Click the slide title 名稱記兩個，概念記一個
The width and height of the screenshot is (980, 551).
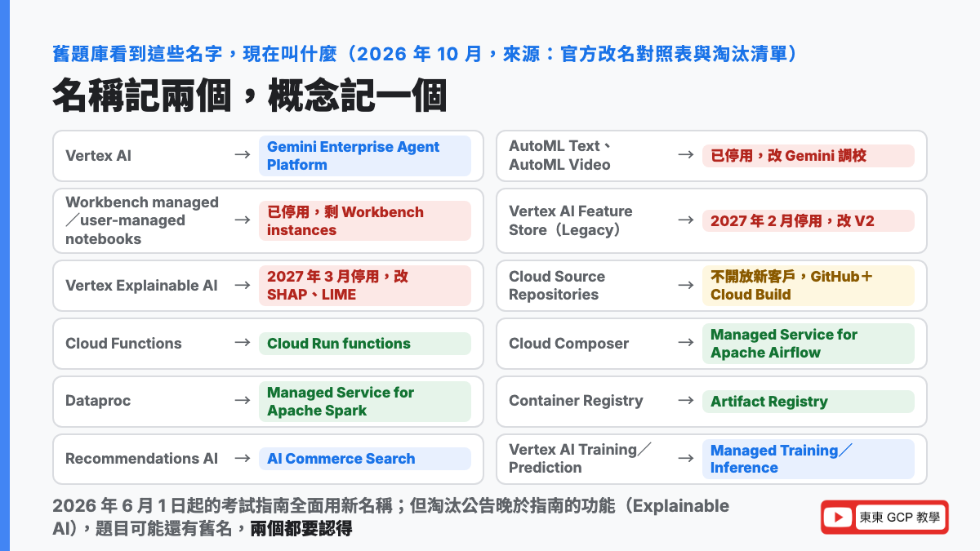tap(250, 96)
